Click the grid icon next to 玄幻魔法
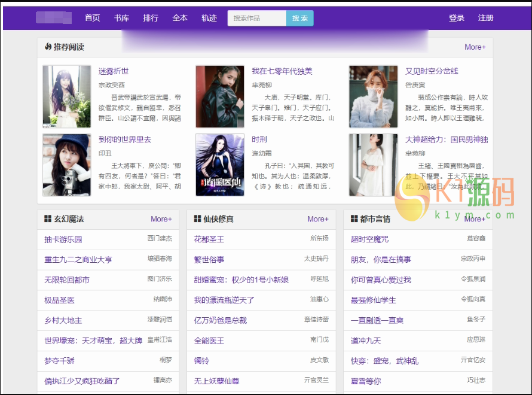 click(48, 219)
